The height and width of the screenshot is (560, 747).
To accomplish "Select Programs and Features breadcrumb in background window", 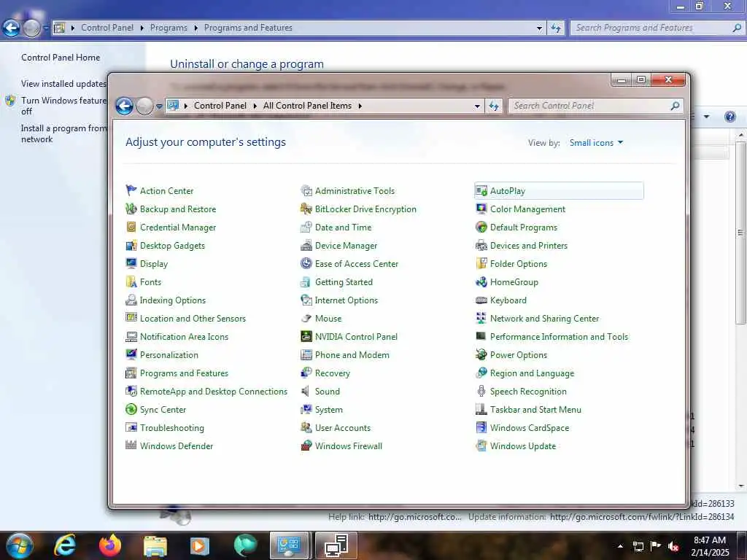I will [x=248, y=28].
